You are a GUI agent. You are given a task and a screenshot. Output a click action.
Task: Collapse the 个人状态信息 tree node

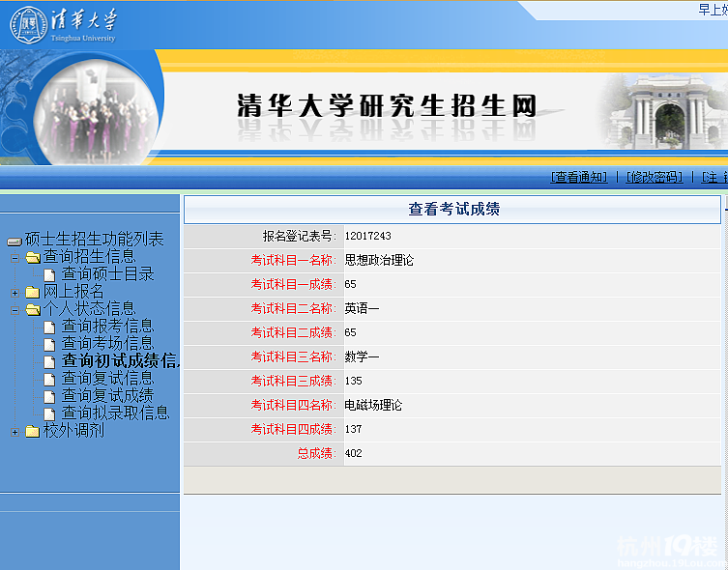click(15, 310)
